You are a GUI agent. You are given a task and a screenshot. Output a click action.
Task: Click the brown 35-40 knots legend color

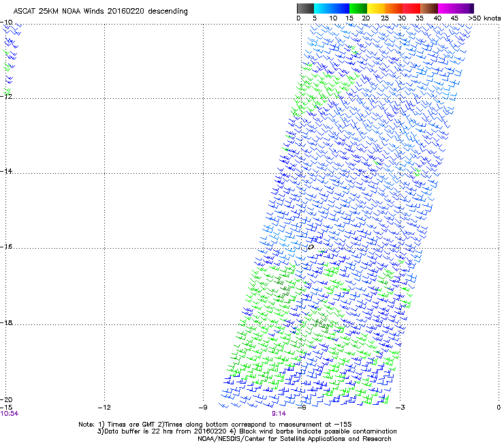(429, 8)
